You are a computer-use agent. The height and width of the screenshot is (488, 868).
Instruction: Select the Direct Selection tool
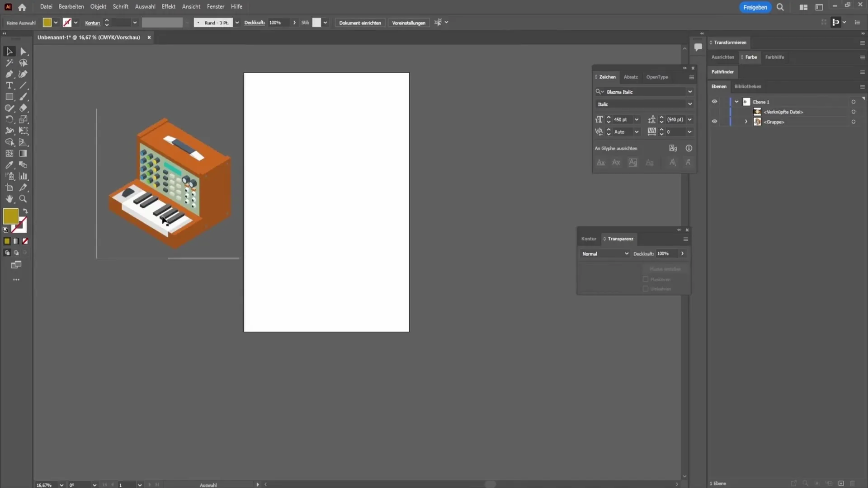coord(24,52)
